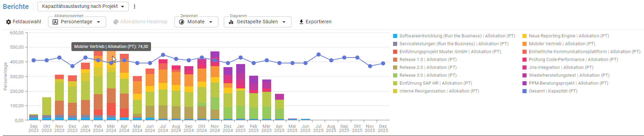This screenshot has height=136, width=644.
Task: Click the stacked columns chart icon
Action: click(231, 22)
